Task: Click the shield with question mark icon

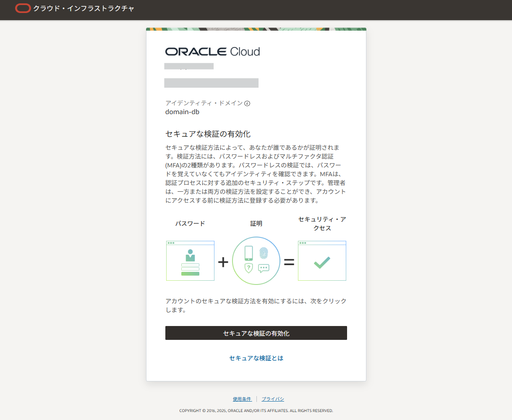Action: tap(248, 269)
